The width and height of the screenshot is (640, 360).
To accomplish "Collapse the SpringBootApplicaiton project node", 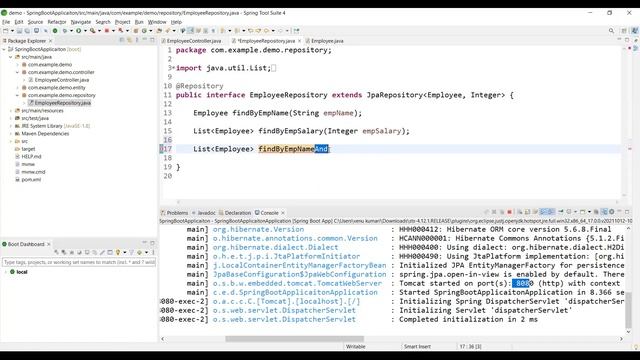I will (x=4, y=49).
